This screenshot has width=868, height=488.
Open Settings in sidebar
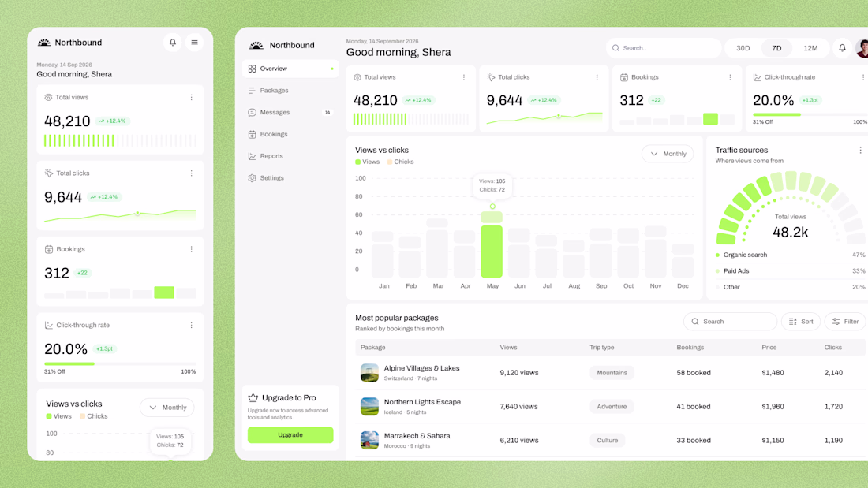coord(290,178)
